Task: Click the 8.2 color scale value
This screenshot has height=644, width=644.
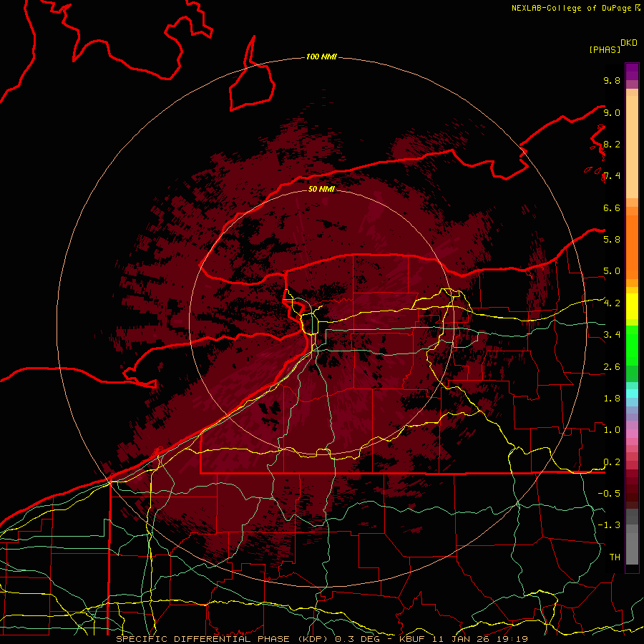Action: 612,144
